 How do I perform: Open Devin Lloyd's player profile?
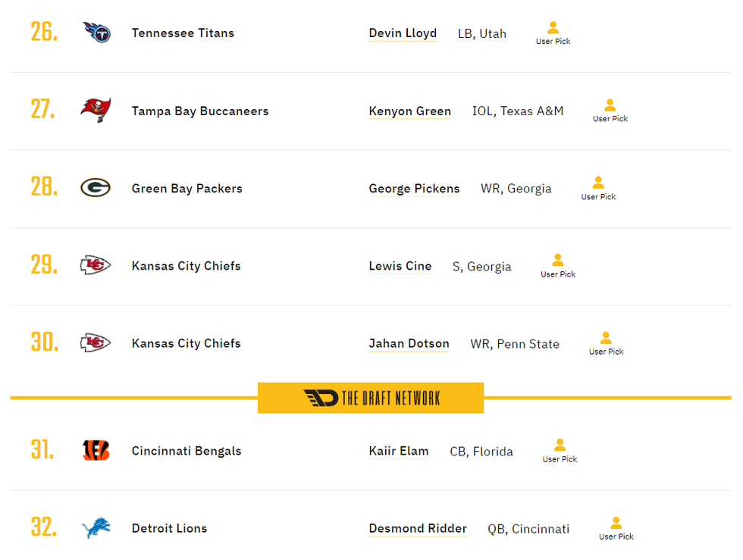pyautogui.click(x=403, y=33)
